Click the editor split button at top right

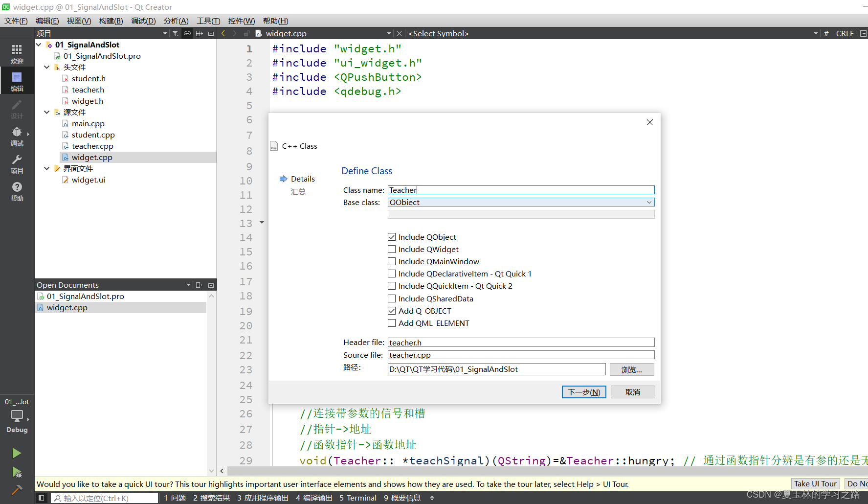(863, 33)
